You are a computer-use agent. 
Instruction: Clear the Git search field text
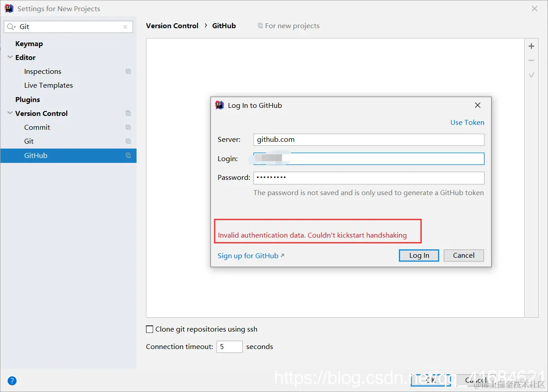[125, 27]
